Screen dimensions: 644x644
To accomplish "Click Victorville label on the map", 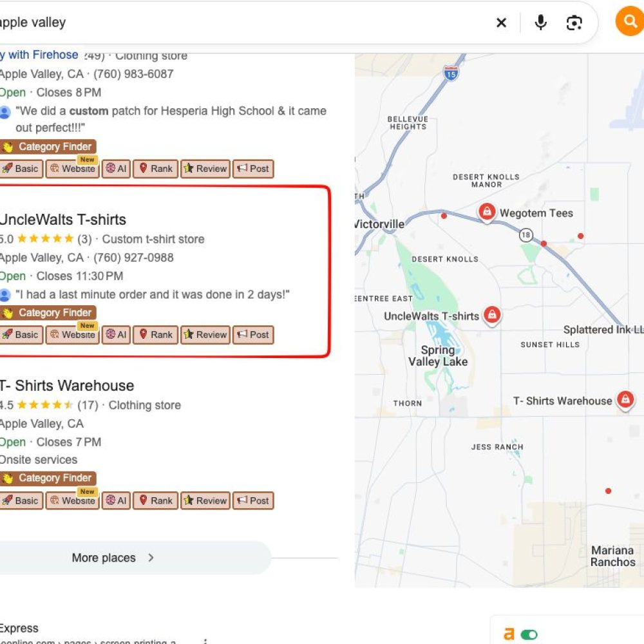I will pos(379,224).
